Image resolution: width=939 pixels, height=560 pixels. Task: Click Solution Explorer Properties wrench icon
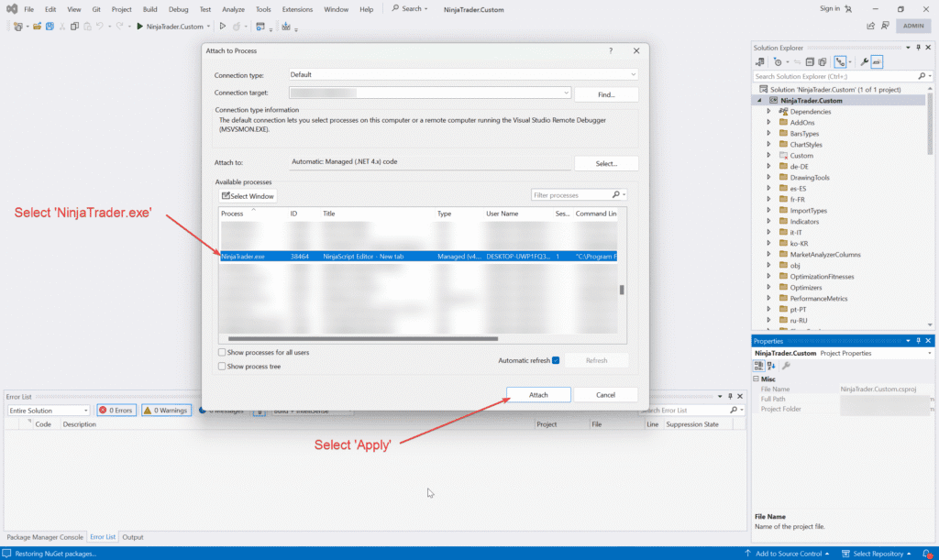pos(864,62)
